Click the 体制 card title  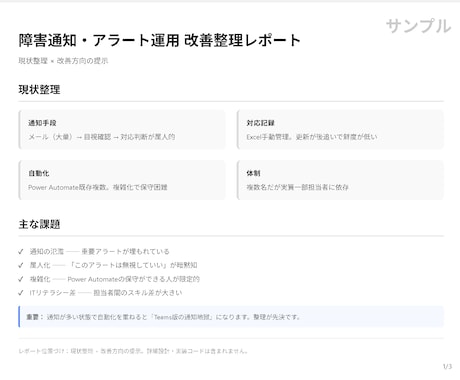[253, 173]
